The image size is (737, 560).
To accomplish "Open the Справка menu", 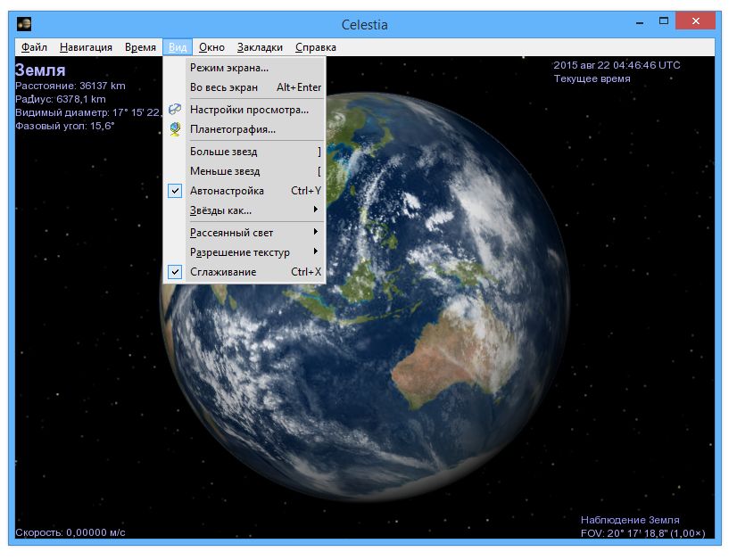I will pyautogui.click(x=315, y=47).
